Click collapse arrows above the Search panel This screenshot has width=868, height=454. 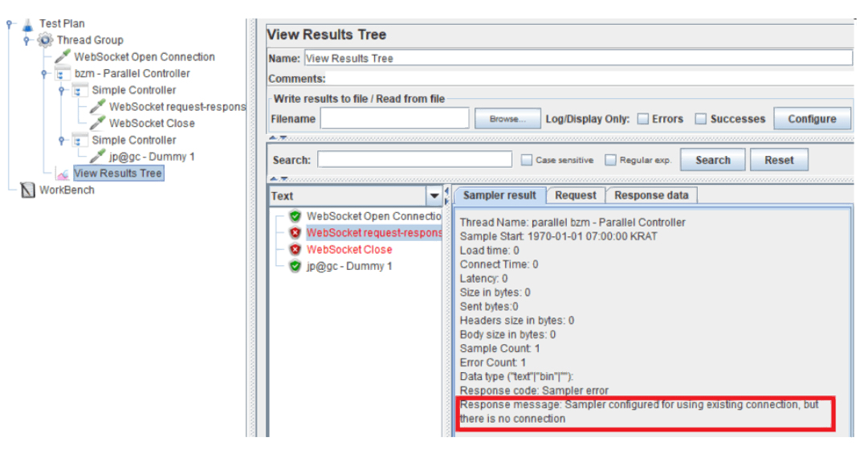pyautogui.click(x=278, y=137)
